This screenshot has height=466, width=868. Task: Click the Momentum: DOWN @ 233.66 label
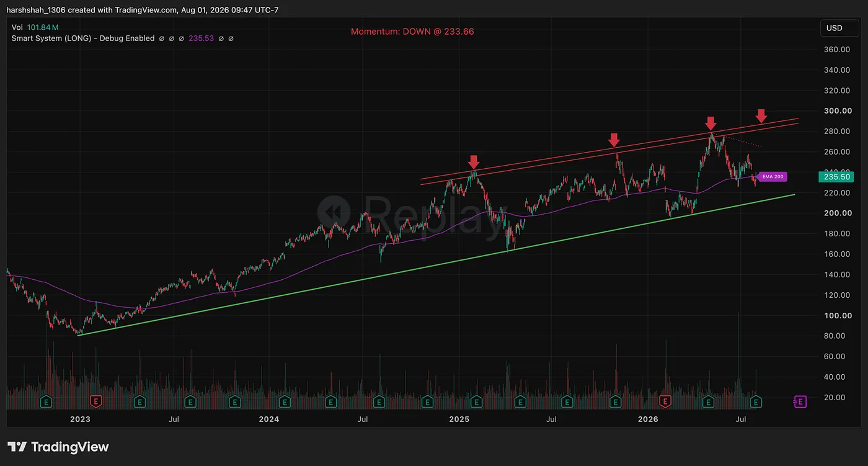pyautogui.click(x=412, y=31)
